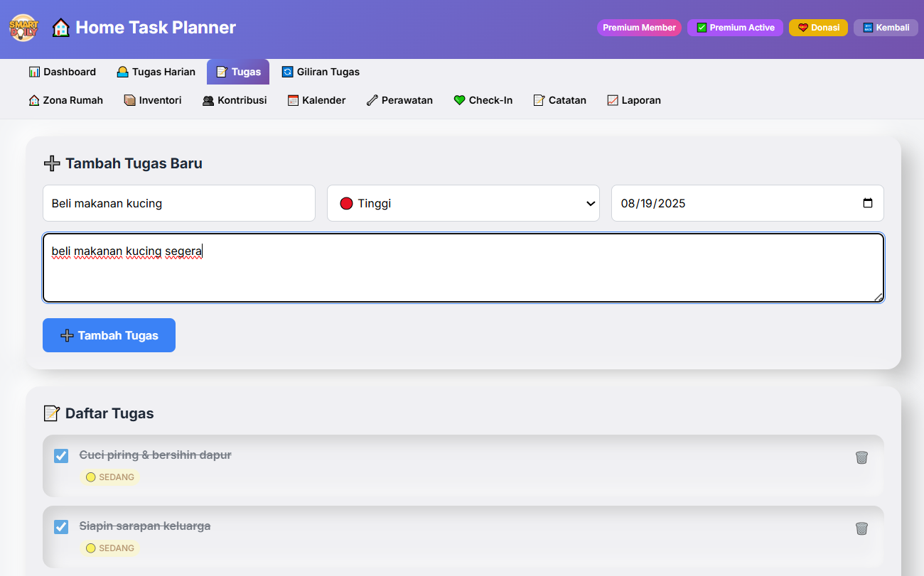Screen dimensions: 924x576
Task: Click the Donasi button
Action: (x=818, y=28)
